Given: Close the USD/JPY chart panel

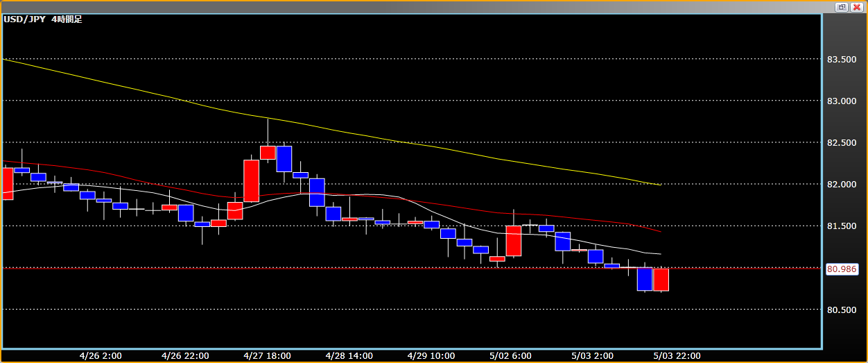Looking at the screenshot, I should [856, 7].
